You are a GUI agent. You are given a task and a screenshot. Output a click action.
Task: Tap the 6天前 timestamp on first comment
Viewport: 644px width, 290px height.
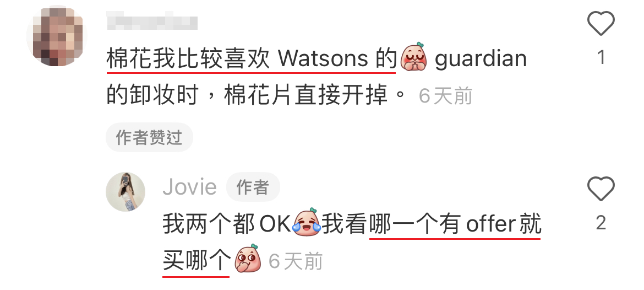pos(446,96)
